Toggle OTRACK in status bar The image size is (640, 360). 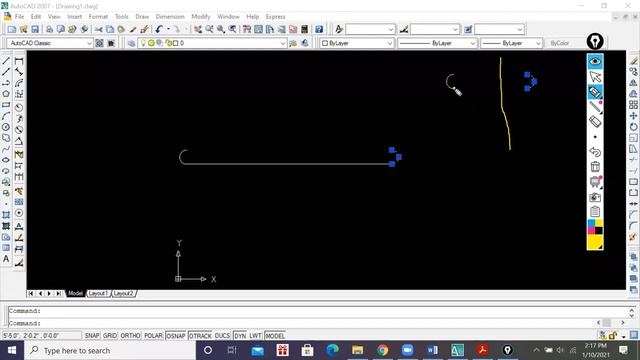[x=200, y=336]
